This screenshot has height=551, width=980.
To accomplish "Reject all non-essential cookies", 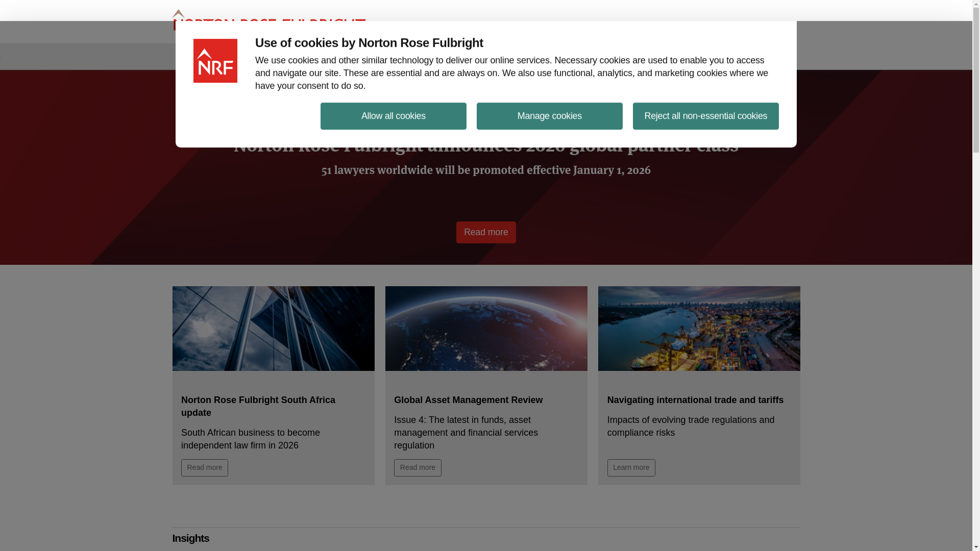I will coord(705,116).
